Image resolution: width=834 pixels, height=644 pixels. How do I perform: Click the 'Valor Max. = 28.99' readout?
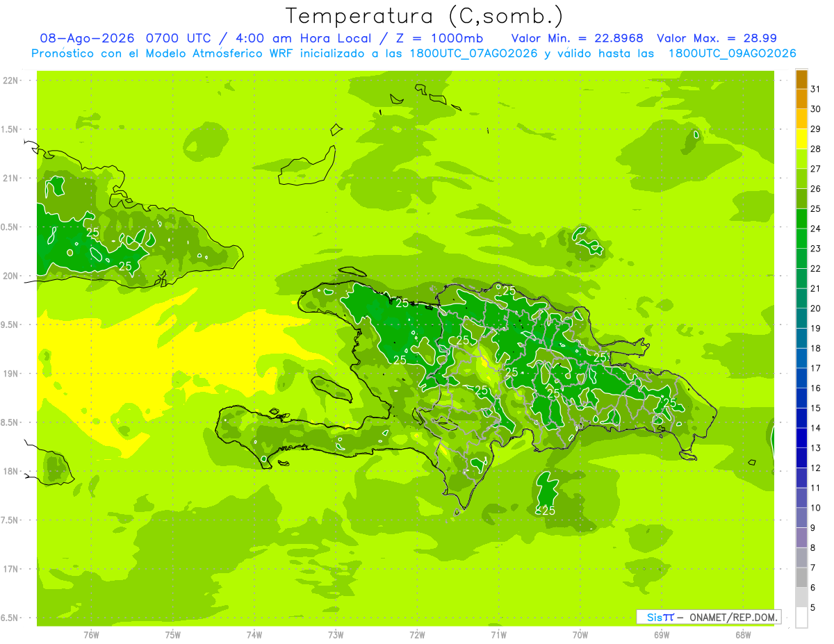pos(717,38)
